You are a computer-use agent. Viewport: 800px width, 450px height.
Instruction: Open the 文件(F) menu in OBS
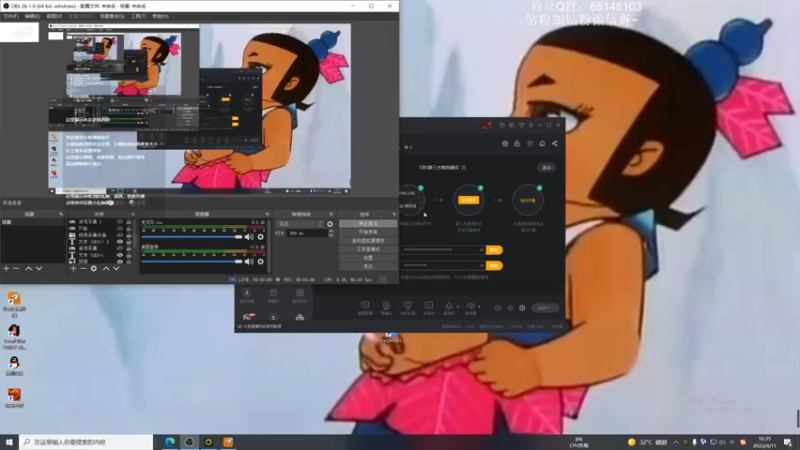tap(10, 16)
